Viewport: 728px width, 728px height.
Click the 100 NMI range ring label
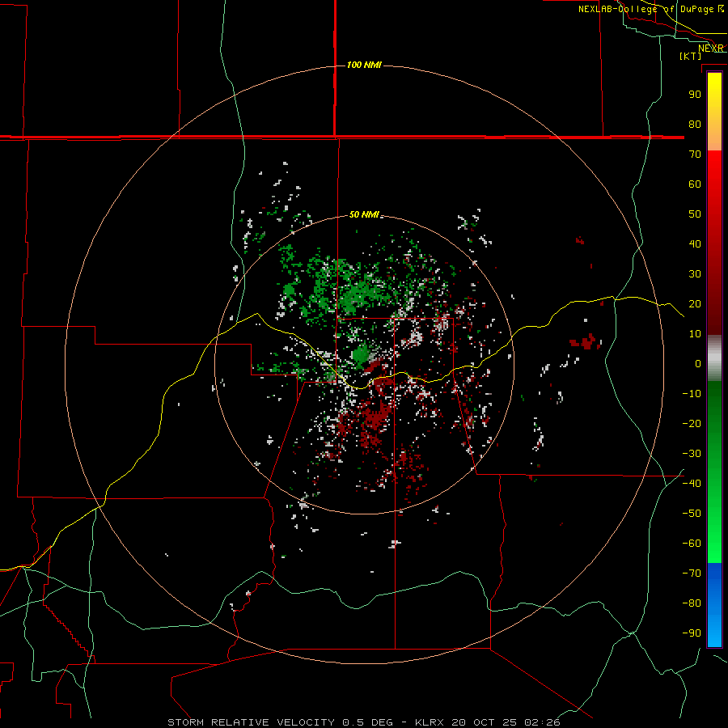pyautogui.click(x=364, y=65)
